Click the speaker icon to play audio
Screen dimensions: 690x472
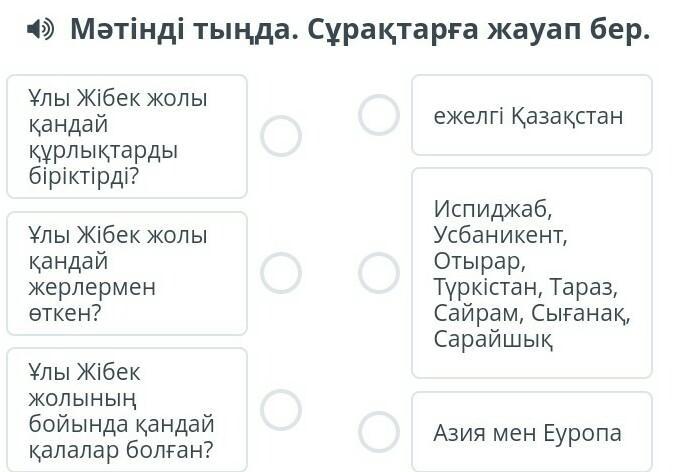tap(39, 30)
